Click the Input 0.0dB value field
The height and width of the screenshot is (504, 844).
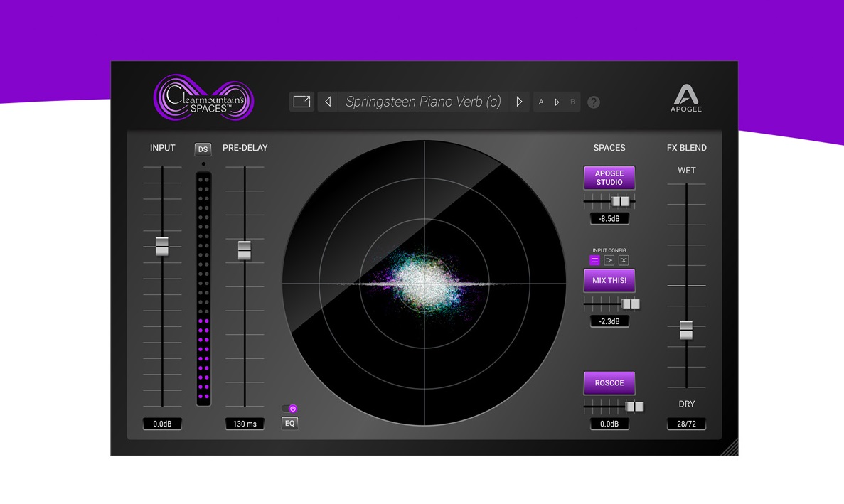tap(162, 424)
